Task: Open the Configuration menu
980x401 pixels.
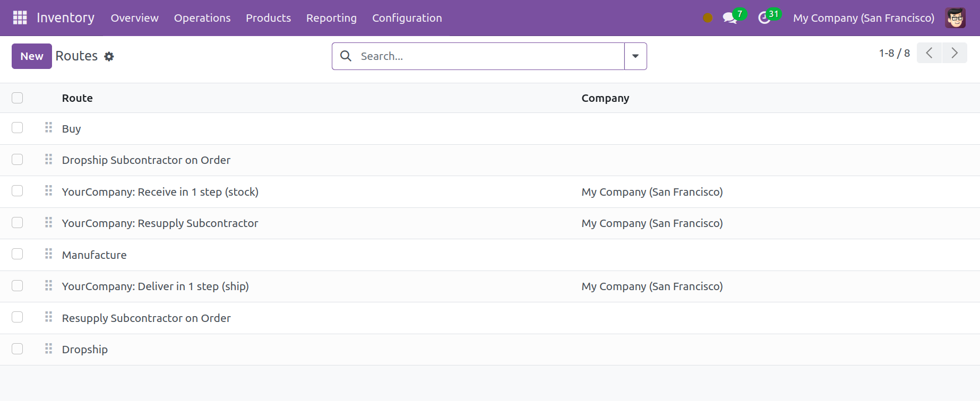Action: click(407, 18)
